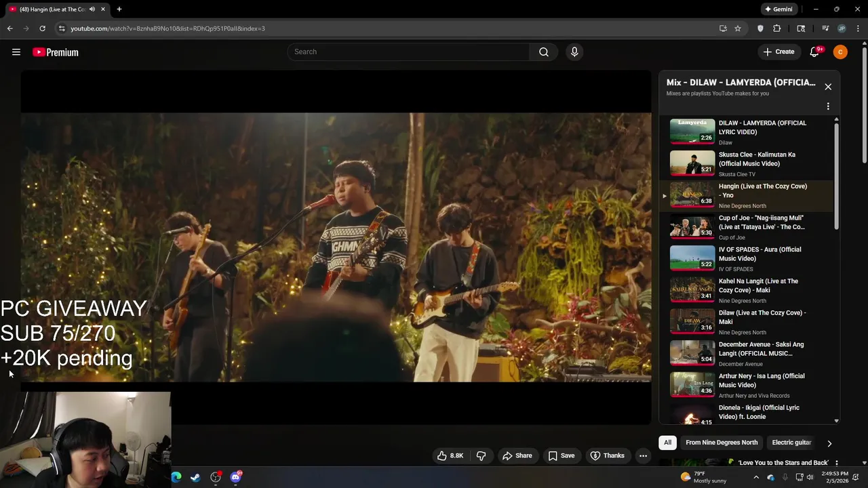Screen dimensions: 868x488
Task: Open the taskbar volume control
Action: tap(810, 477)
